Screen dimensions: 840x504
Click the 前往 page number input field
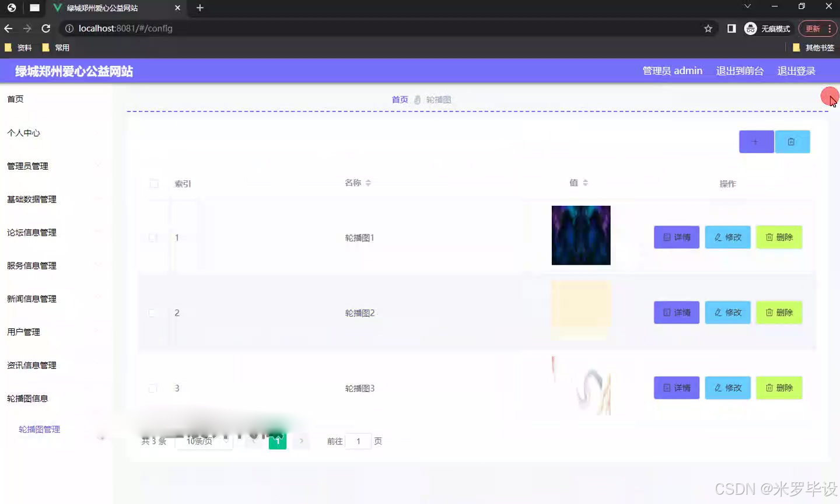tap(358, 441)
